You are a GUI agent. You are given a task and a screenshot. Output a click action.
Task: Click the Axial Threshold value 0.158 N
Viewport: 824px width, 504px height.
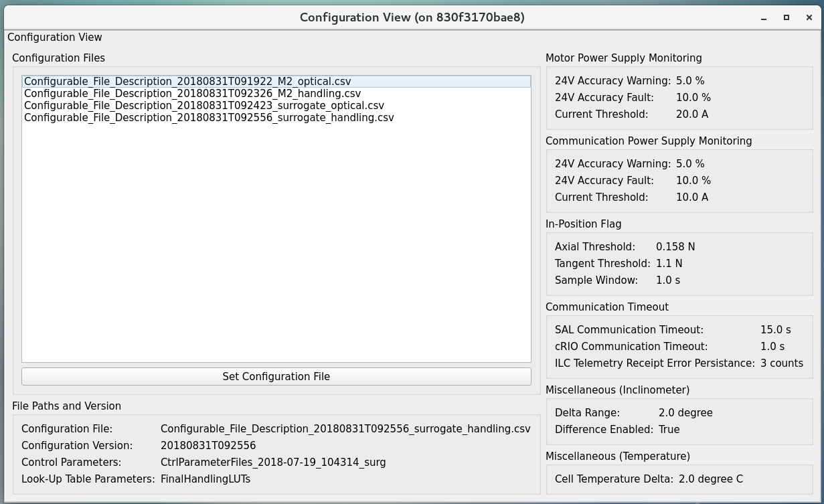point(675,246)
